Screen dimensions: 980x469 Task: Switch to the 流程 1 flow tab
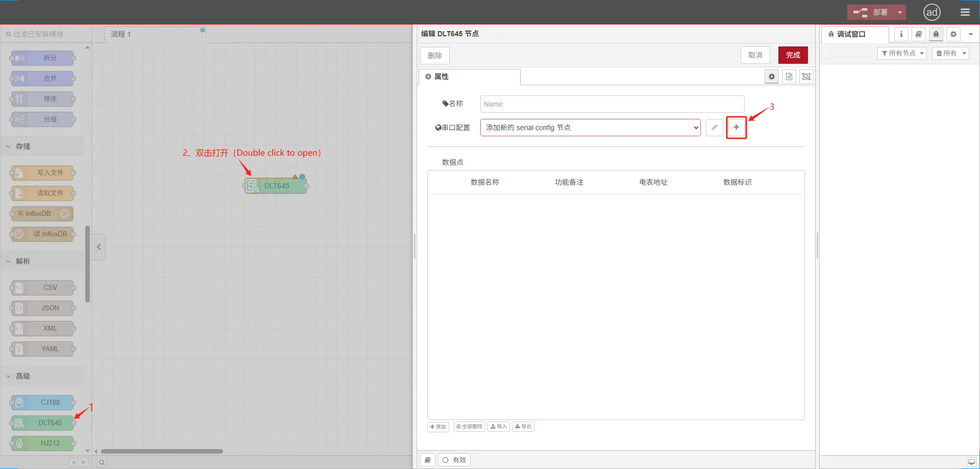point(121,34)
